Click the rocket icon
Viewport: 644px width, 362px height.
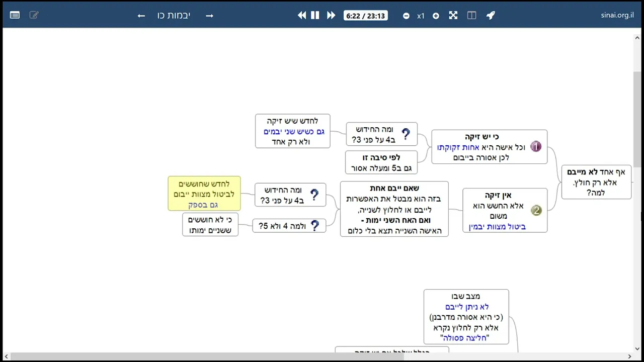click(x=491, y=16)
